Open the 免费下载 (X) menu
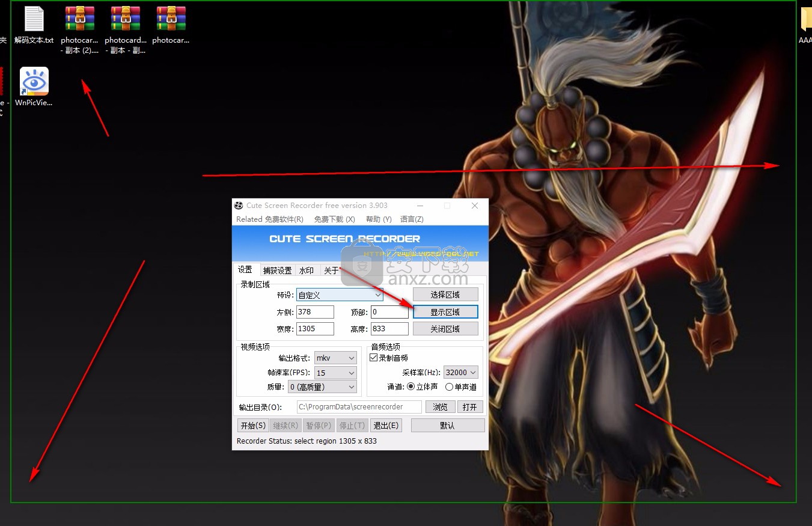Viewport: 812px width, 526px height. (334, 219)
